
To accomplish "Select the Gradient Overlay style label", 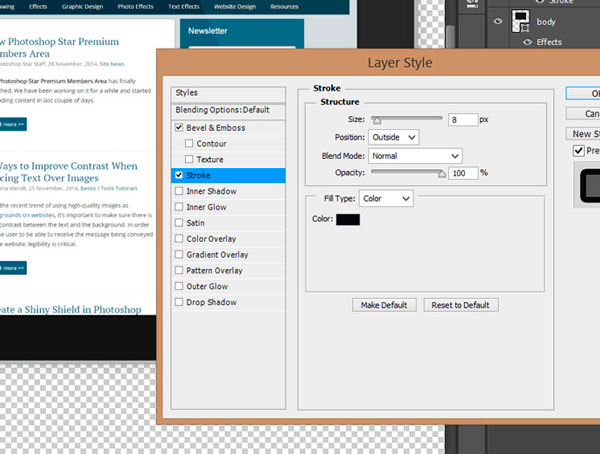I will click(x=217, y=255).
